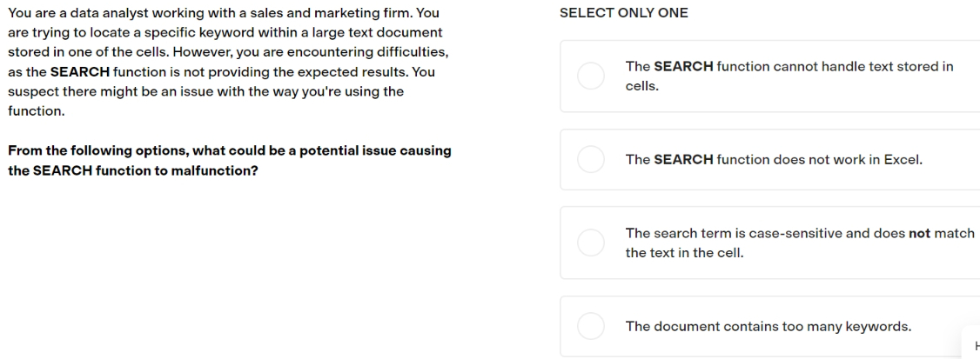This screenshot has height=359, width=980.
Task: Select radio button for 'cannot handle text stored in cells'
Action: (591, 76)
